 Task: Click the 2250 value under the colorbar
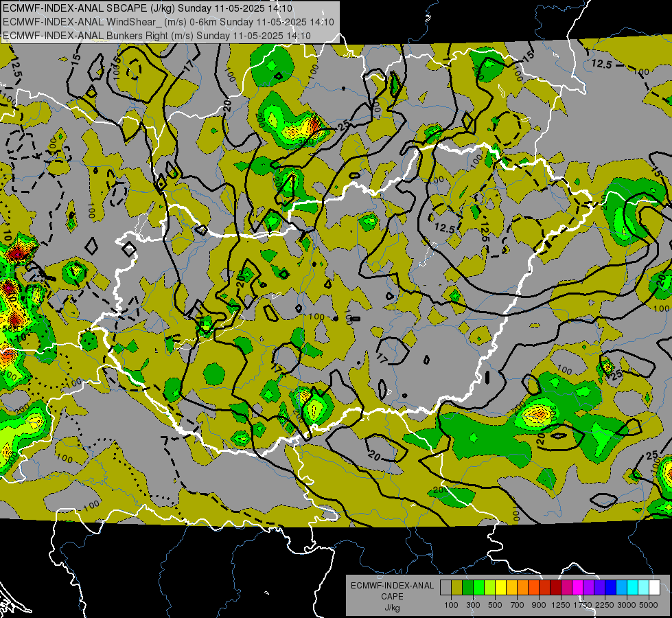[605, 605]
